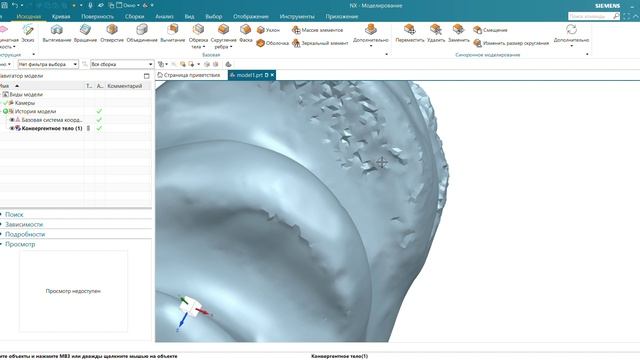Maximize the Навигатор модели panel
Image resolution: width=640 pixels, height=360 pixels.
(147, 76)
